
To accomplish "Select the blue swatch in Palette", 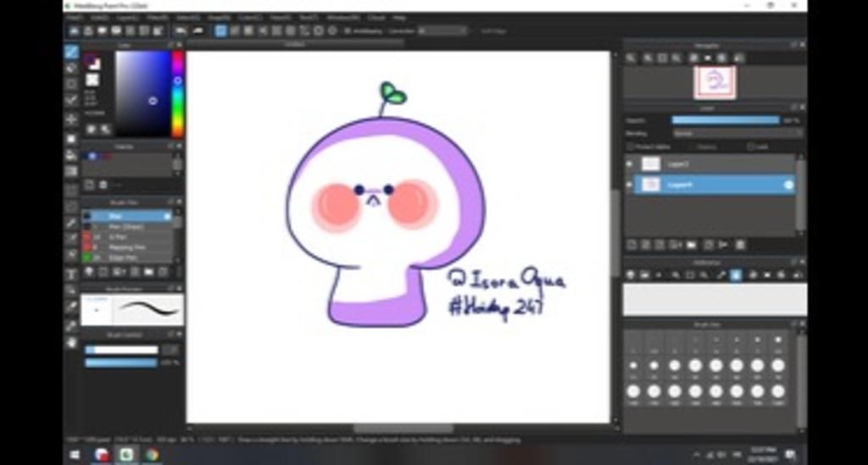I will click(92, 157).
